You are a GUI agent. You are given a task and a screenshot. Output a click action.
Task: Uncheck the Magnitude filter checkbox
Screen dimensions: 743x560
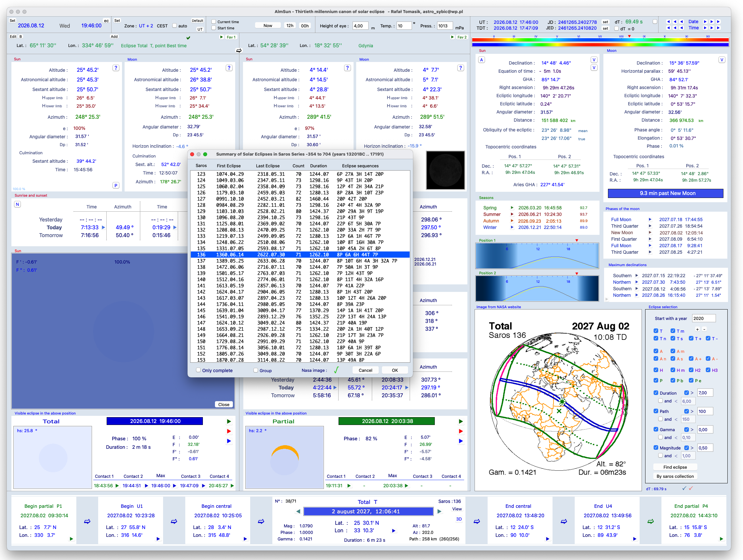tap(656, 447)
